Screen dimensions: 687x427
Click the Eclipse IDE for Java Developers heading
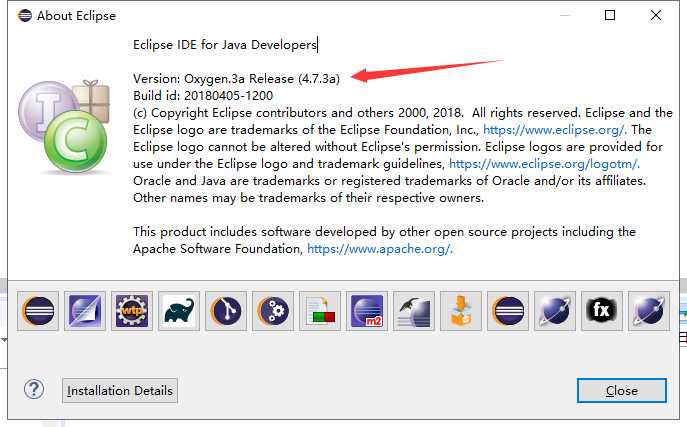coord(225,45)
